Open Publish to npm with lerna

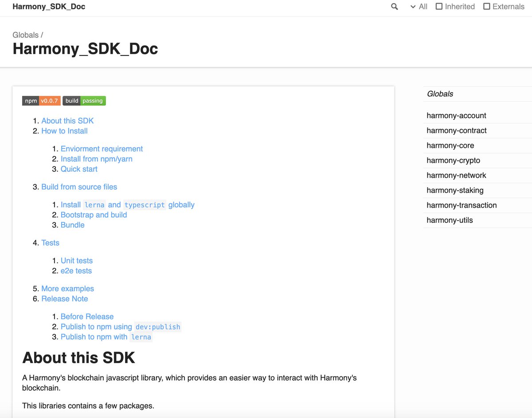tap(106, 337)
